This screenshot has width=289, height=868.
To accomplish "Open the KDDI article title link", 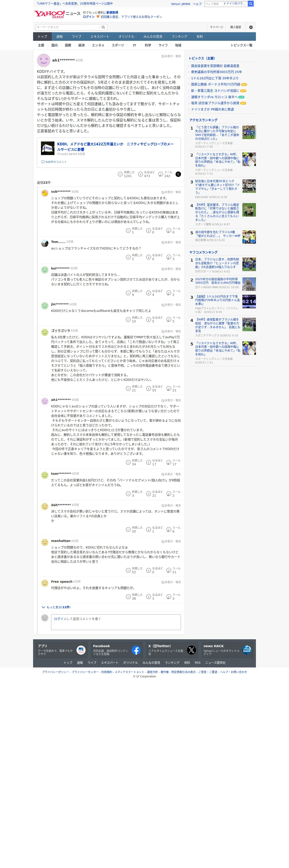I will pyautogui.click(x=115, y=146).
